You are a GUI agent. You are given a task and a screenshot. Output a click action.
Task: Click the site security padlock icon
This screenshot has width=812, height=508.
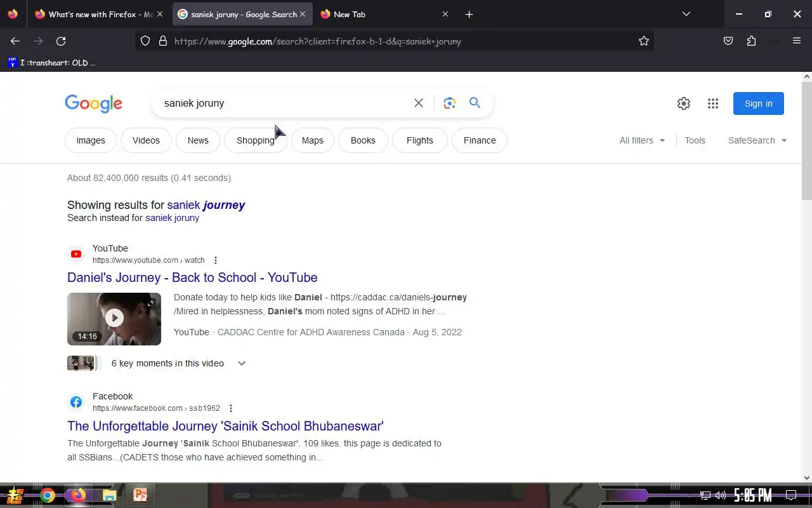(x=163, y=41)
